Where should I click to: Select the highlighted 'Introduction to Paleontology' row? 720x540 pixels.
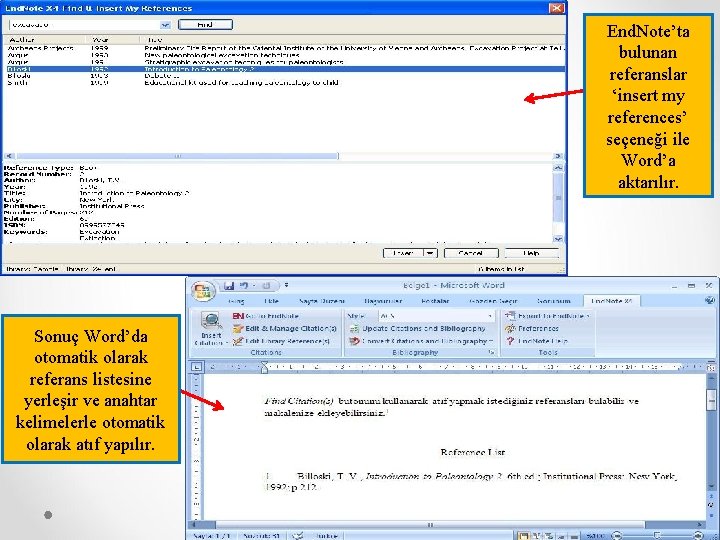[284, 69]
